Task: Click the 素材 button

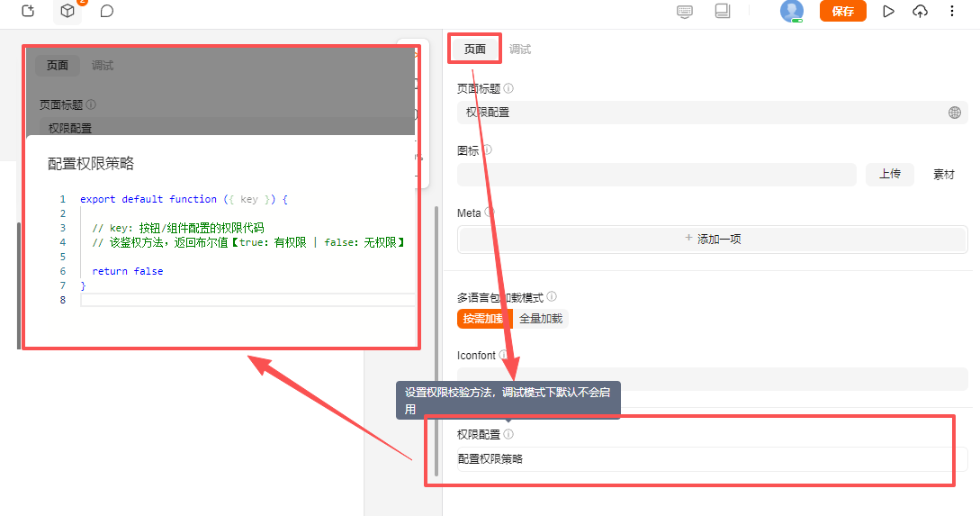Action: pyautogui.click(x=943, y=175)
